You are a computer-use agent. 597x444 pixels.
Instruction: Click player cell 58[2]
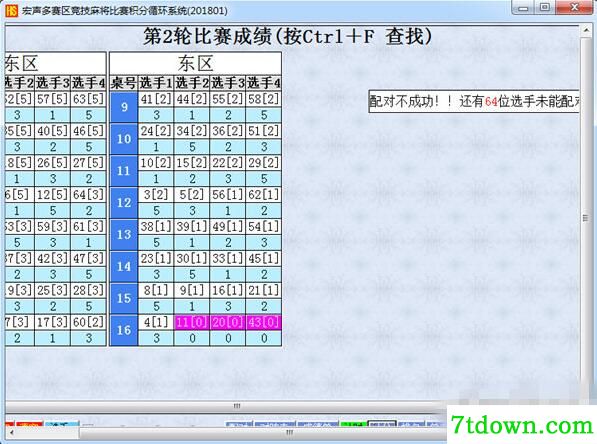click(263, 99)
